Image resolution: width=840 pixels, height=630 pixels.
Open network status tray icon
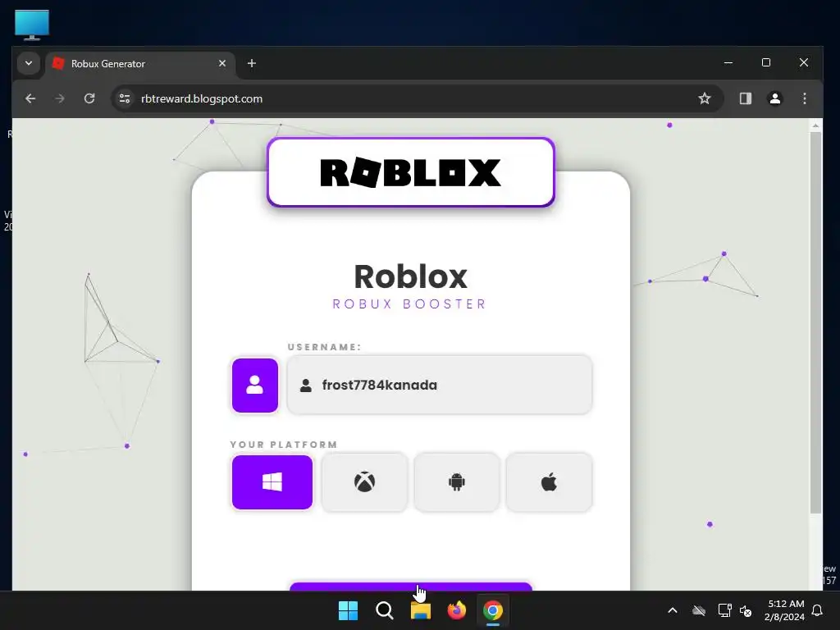point(724,610)
